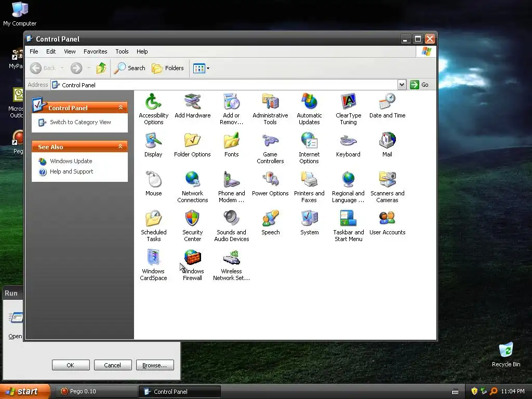Viewport: 532px width, 399px height.
Task: Open the Forward button history dropdown
Action: tap(88, 68)
